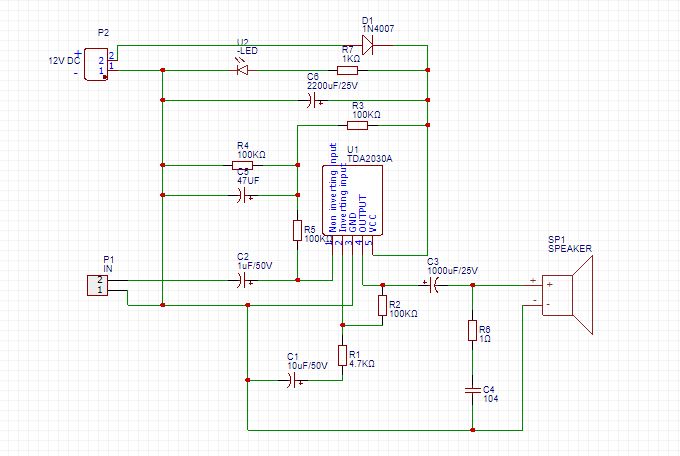This screenshot has width=680, height=456.
Task: Select the R5 resistor symbol
Action: pyautogui.click(x=298, y=230)
